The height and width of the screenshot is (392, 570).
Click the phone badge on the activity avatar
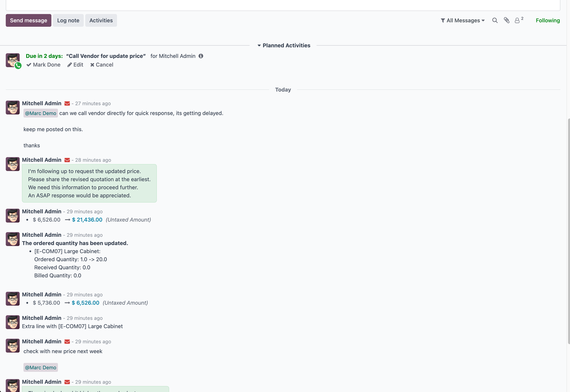[x=18, y=66]
